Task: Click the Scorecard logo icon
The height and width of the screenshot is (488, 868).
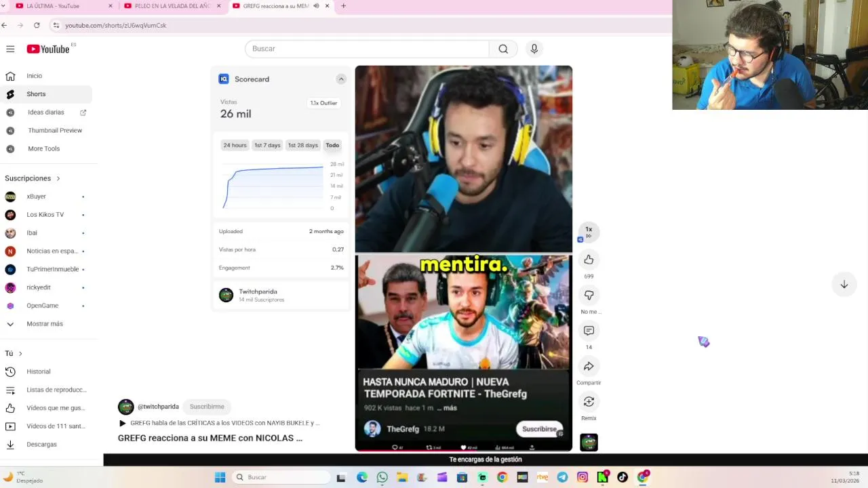Action: point(224,79)
